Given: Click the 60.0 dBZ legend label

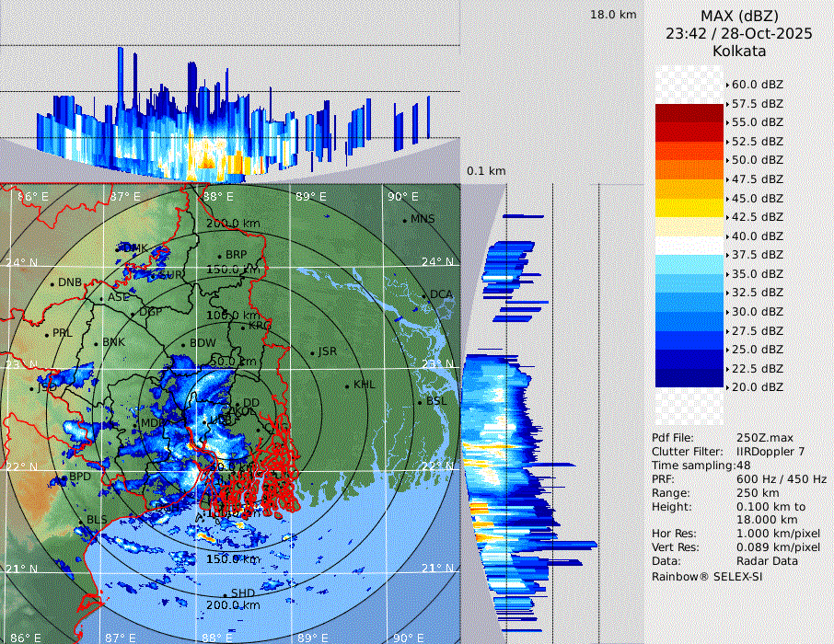Looking at the screenshot, I should 757,85.
